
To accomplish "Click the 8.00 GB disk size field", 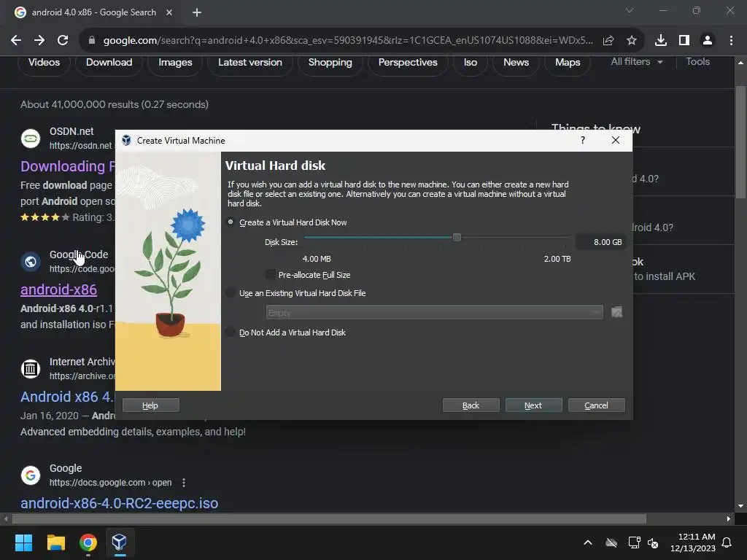I will pyautogui.click(x=600, y=242).
